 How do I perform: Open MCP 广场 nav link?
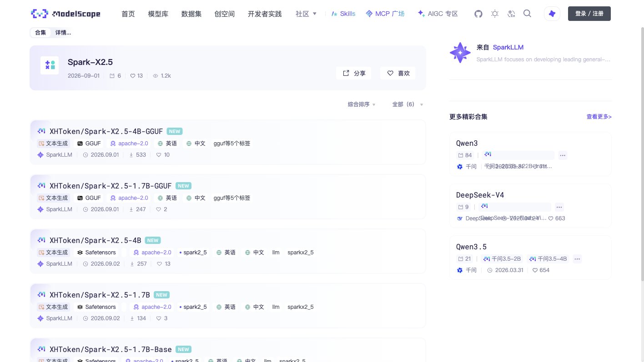tap(385, 14)
